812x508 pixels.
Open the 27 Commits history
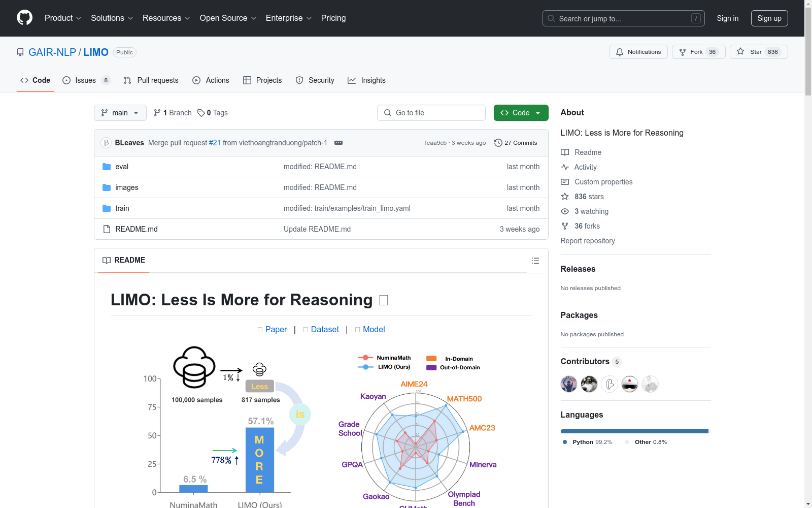516,143
